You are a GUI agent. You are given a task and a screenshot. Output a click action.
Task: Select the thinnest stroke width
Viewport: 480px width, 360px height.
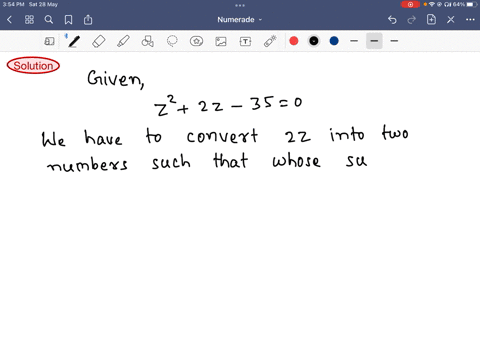354,41
